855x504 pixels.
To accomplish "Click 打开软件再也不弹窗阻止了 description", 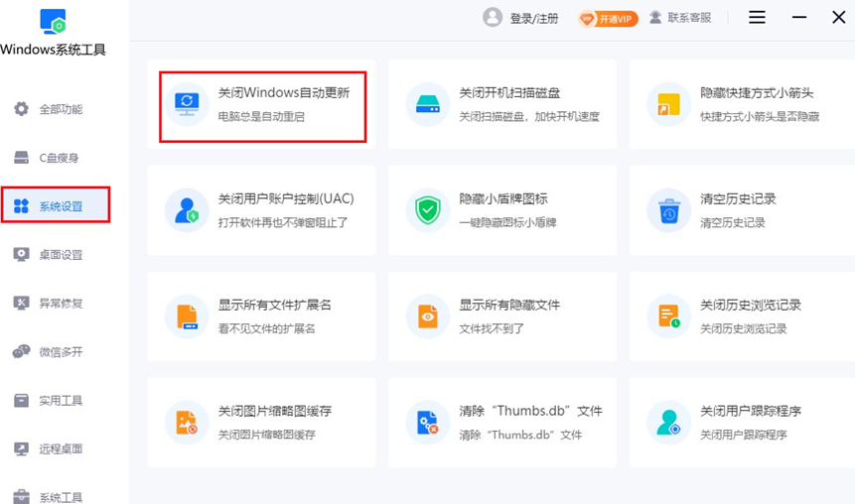I will point(282,222).
